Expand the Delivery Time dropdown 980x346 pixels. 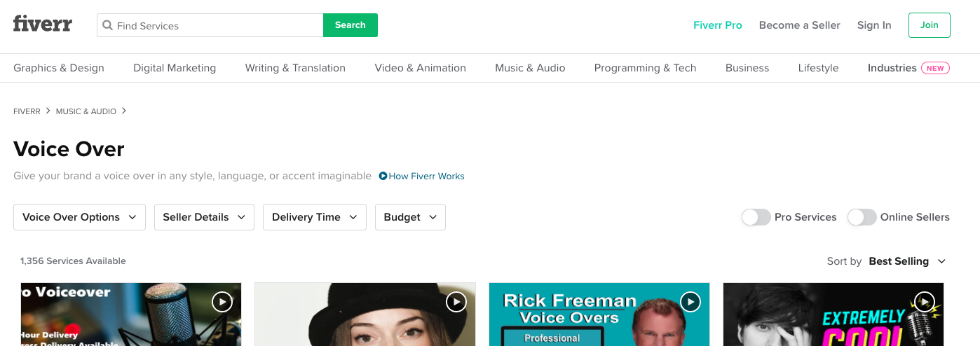(x=315, y=217)
